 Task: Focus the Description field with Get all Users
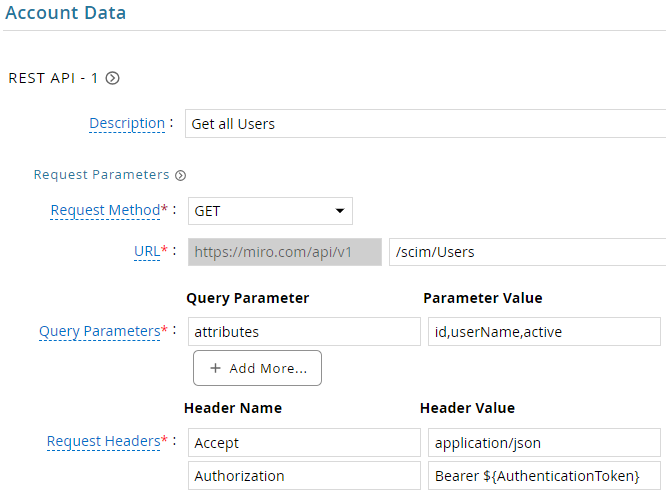(x=425, y=124)
